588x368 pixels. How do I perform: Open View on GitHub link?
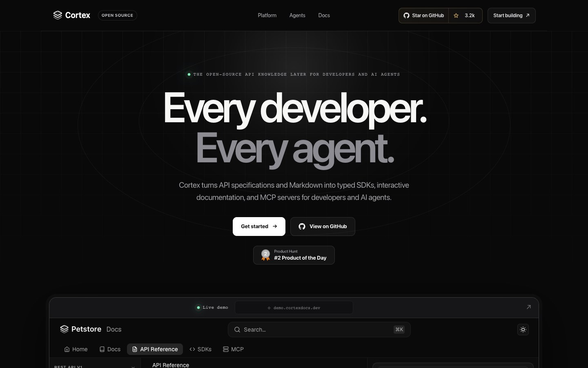point(323,226)
